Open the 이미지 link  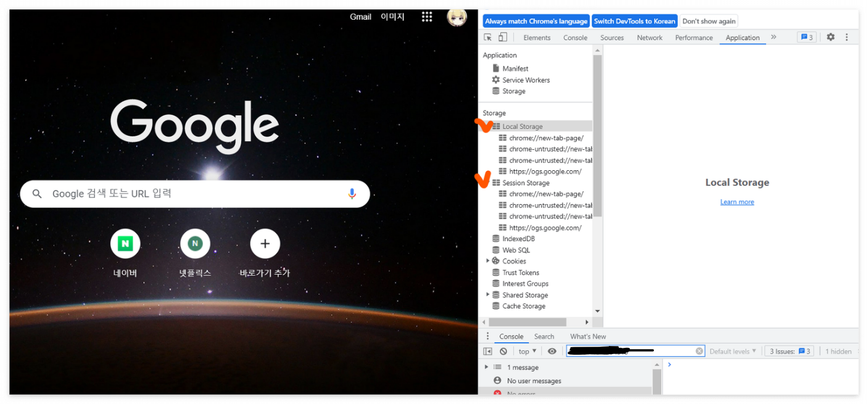pyautogui.click(x=392, y=17)
